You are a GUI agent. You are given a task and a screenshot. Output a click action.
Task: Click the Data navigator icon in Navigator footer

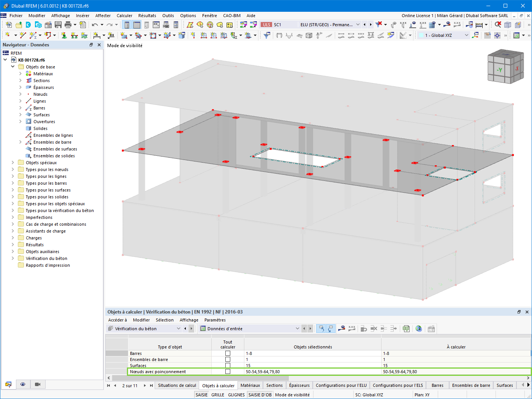[8, 384]
